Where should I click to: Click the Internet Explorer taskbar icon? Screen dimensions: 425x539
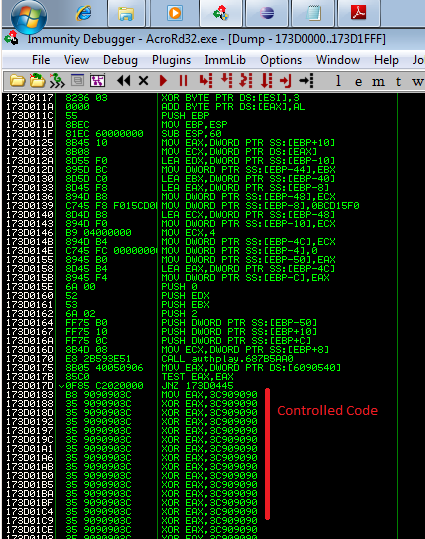pyautogui.click(x=84, y=13)
